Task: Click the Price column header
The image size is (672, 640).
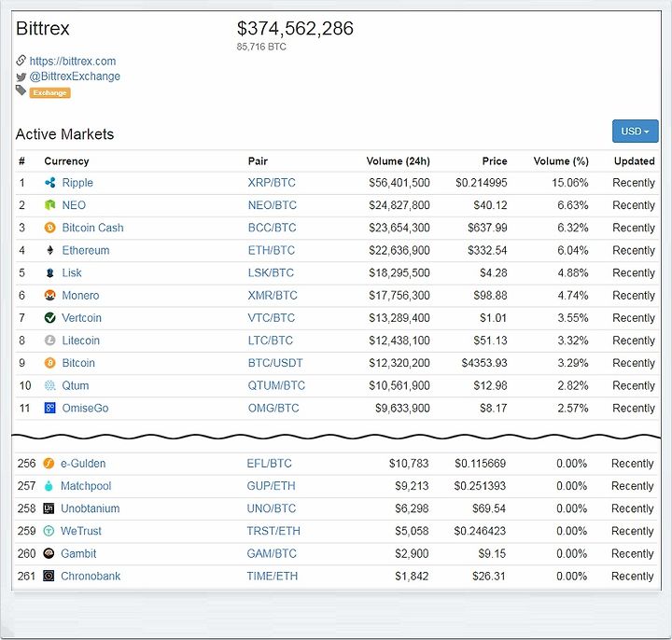Action: pos(495,161)
